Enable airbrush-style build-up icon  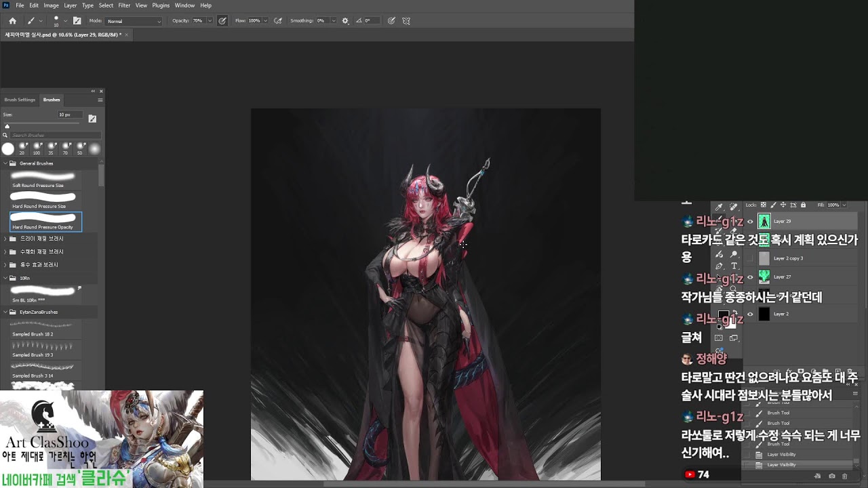coord(277,21)
